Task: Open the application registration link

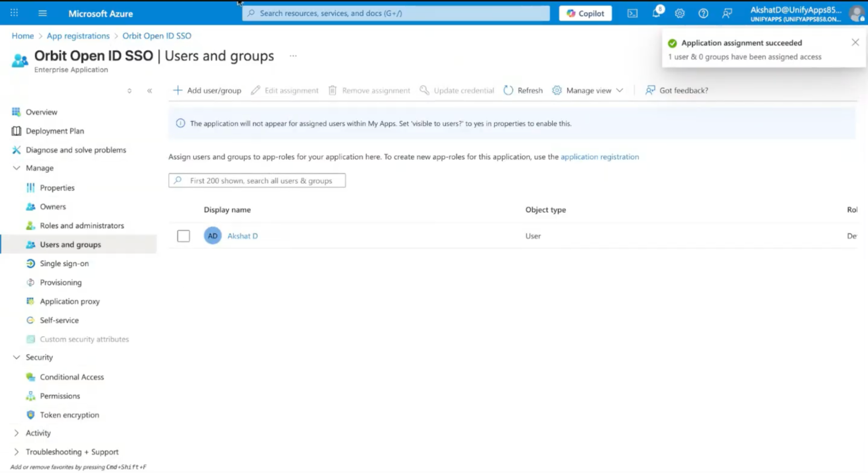Action: 600,157
